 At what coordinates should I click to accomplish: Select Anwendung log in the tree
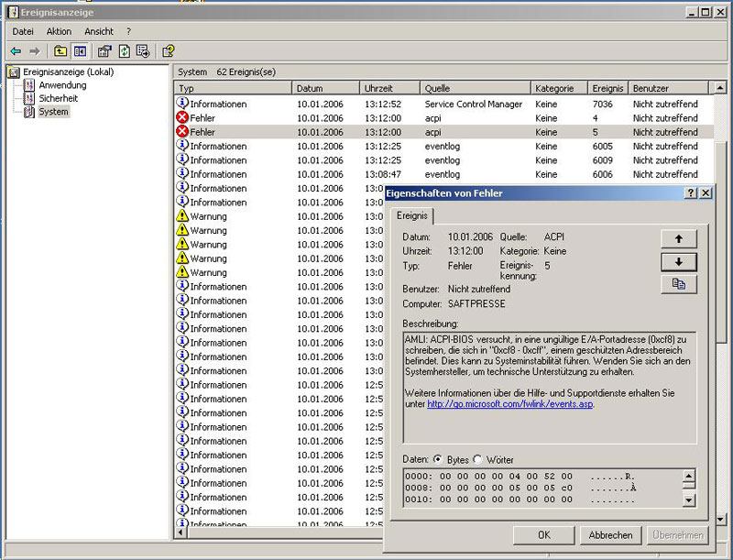click(62, 85)
